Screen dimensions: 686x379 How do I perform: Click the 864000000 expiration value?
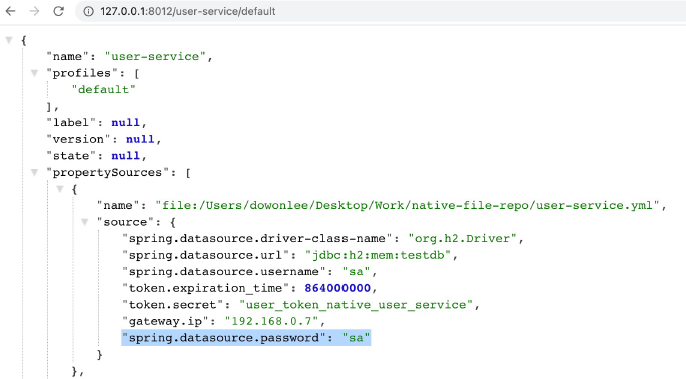(338, 288)
